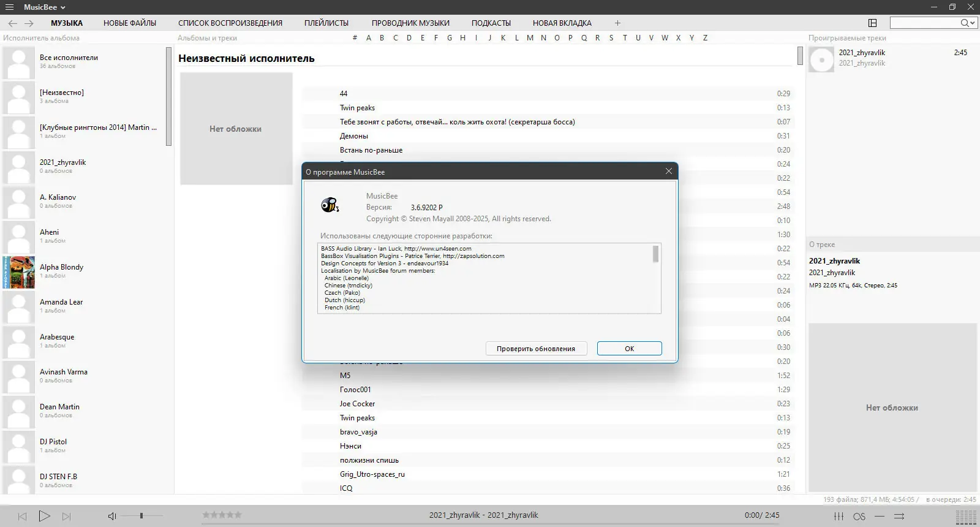Click the artist list scrollbar
This screenshot has width=980, height=527.
(x=169, y=97)
